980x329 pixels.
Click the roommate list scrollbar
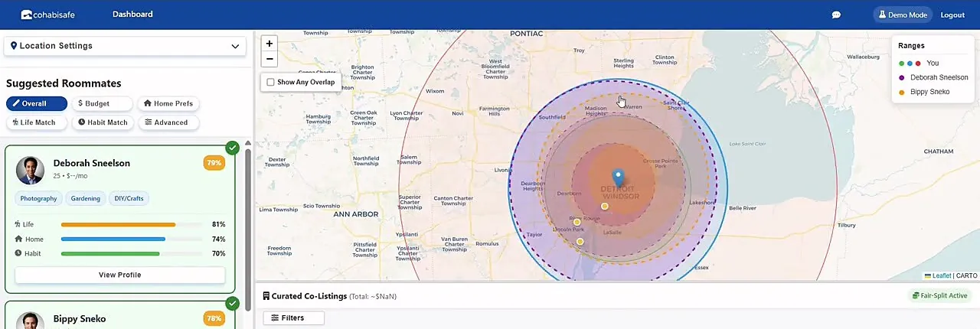pos(247,230)
